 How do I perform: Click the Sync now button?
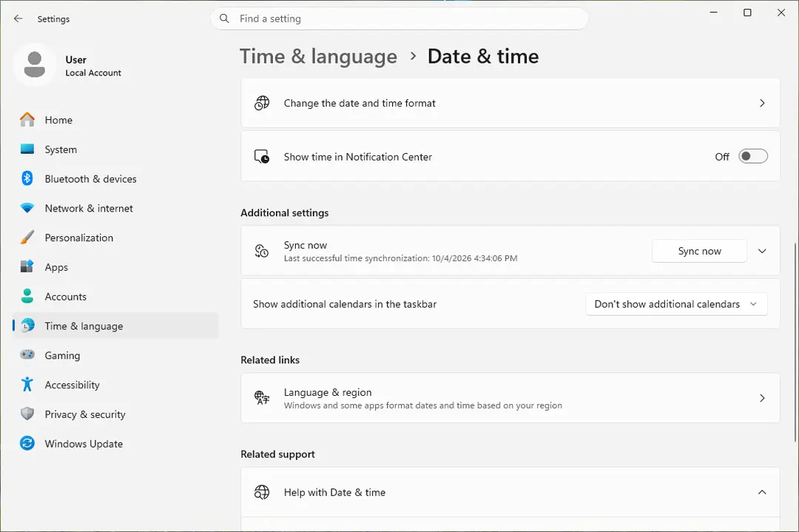tap(699, 252)
